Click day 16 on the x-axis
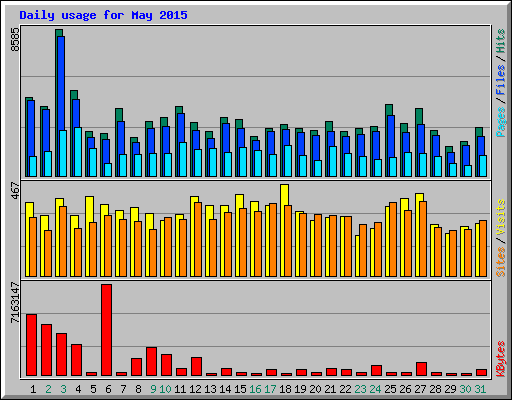 point(255,389)
